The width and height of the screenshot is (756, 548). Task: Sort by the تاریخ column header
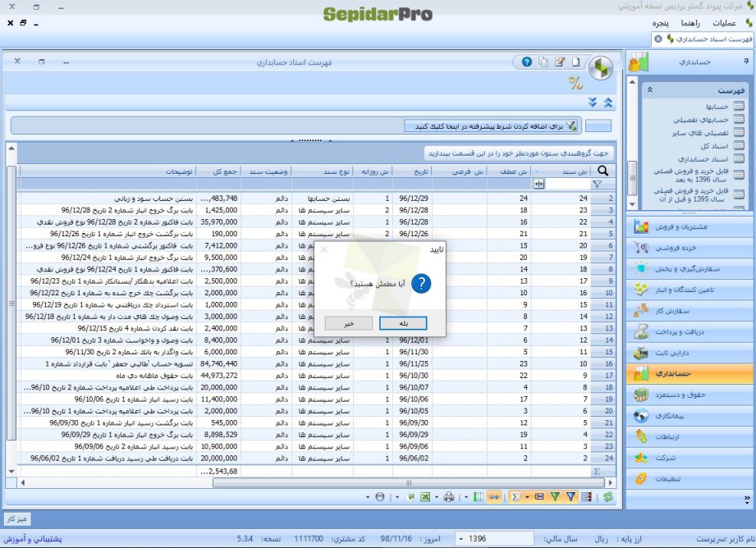pos(412,171)
